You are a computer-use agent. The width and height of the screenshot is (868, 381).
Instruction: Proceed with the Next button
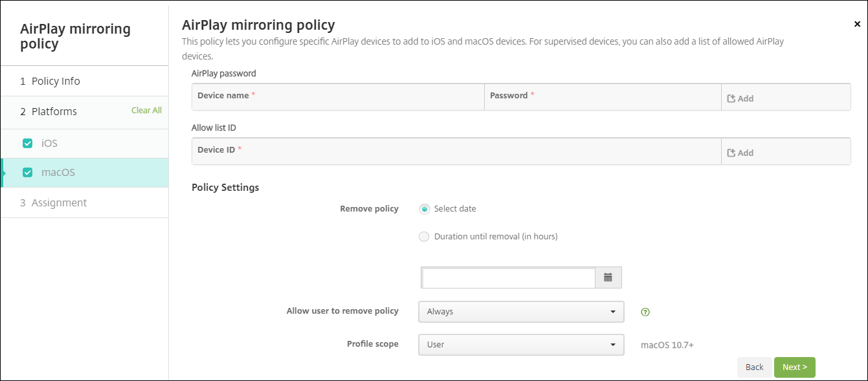[794, 367]
